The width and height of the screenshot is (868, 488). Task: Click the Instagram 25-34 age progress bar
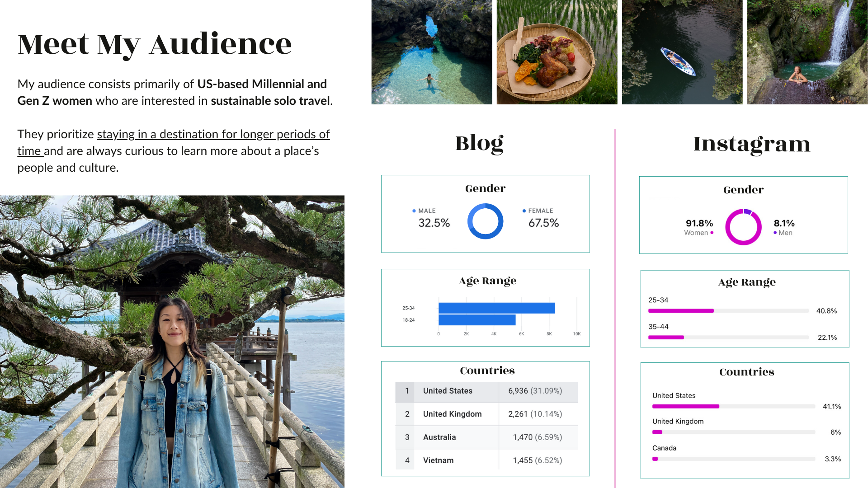[728, 311]
